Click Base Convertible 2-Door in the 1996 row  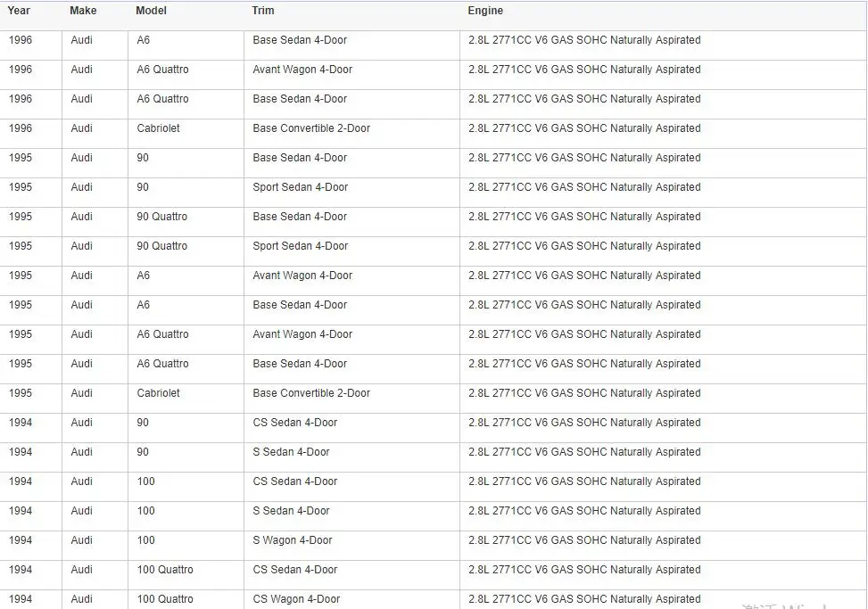311,128
